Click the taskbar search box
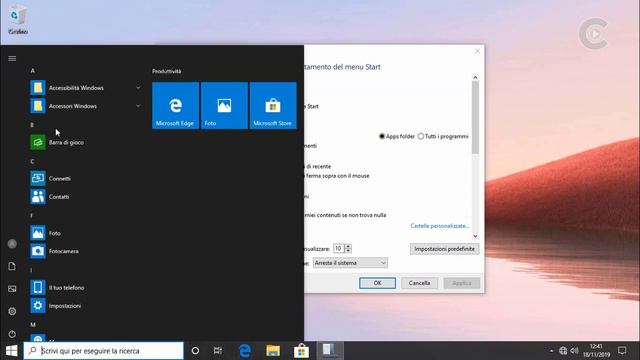The image size is (640, 360). tap(104, 351)
